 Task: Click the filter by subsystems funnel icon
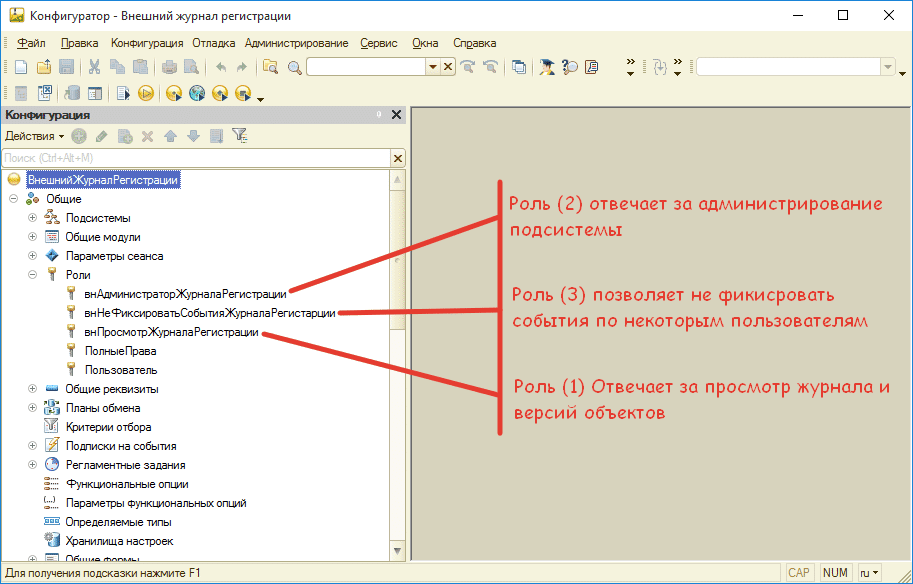pos(239,136)
